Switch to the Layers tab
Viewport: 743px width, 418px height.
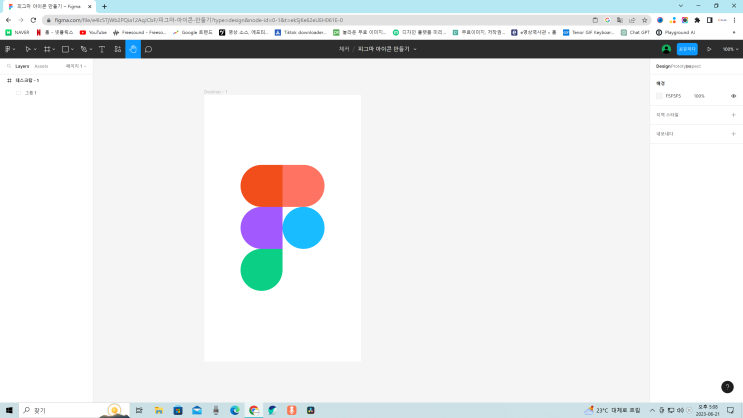(x=22, y=66)
